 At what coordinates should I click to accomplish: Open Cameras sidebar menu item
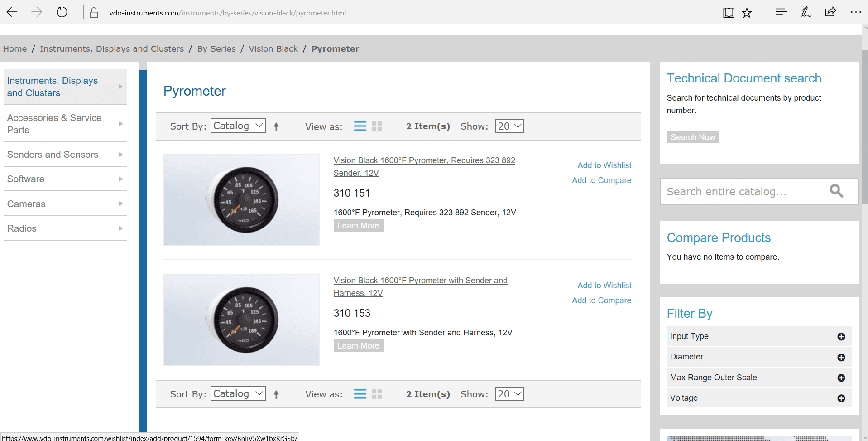(x=65, y=204)
